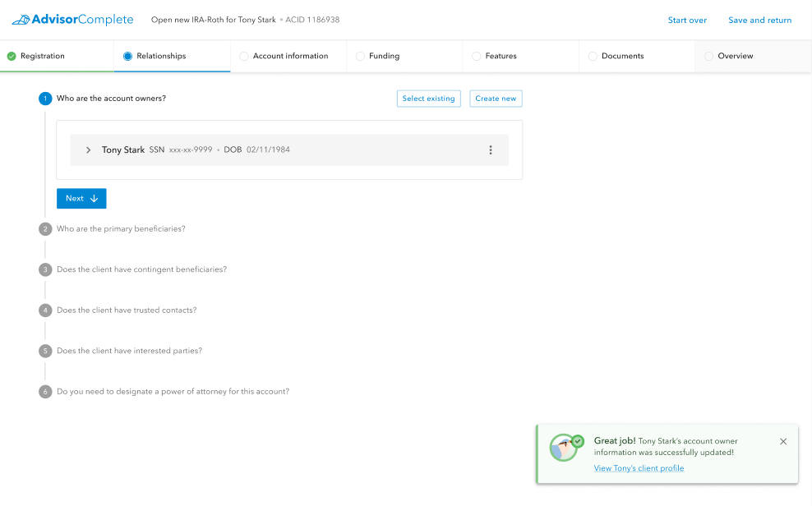This screenshot has width=812, height=506.
Task: Select the Funding step radio circle
Action: pos(360,57)
